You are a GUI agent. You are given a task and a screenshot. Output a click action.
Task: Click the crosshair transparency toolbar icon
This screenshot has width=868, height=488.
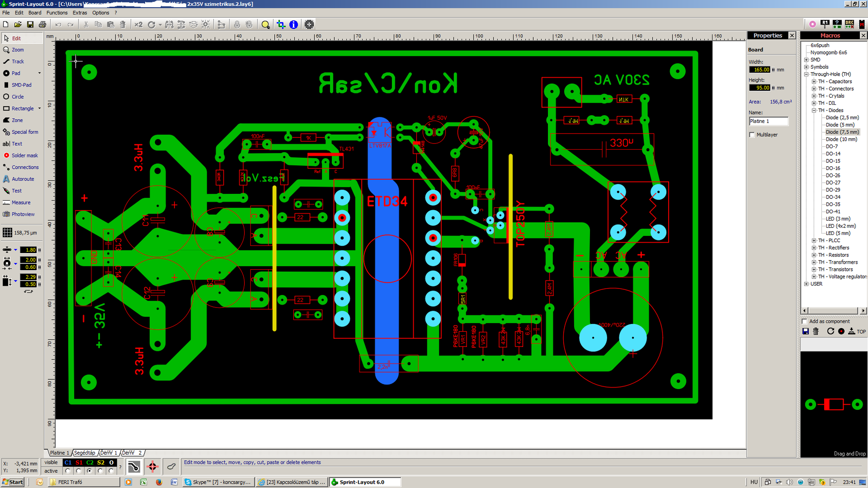pyautogui.click(x=281, y=24)
